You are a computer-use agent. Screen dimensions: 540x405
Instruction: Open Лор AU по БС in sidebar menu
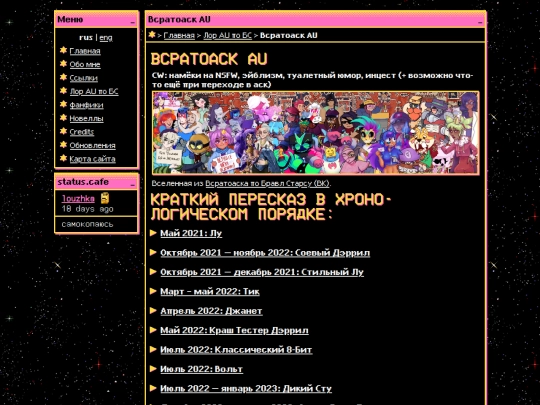pos(94,91)
